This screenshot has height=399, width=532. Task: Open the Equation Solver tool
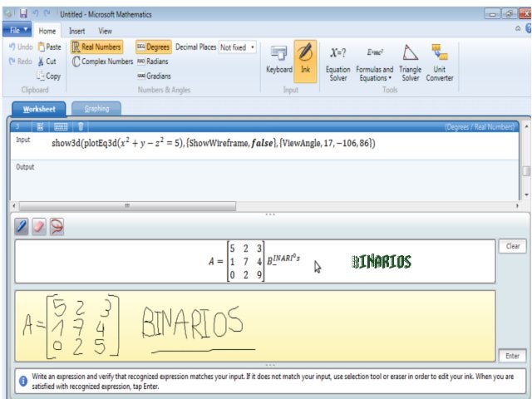coord(337,62)
